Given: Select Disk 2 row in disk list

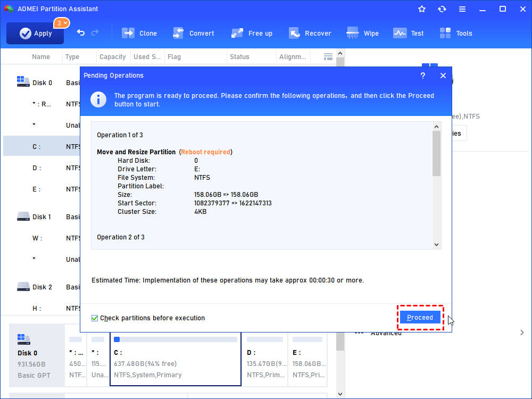Looking at the screenshot, I should tap(41, 287).
